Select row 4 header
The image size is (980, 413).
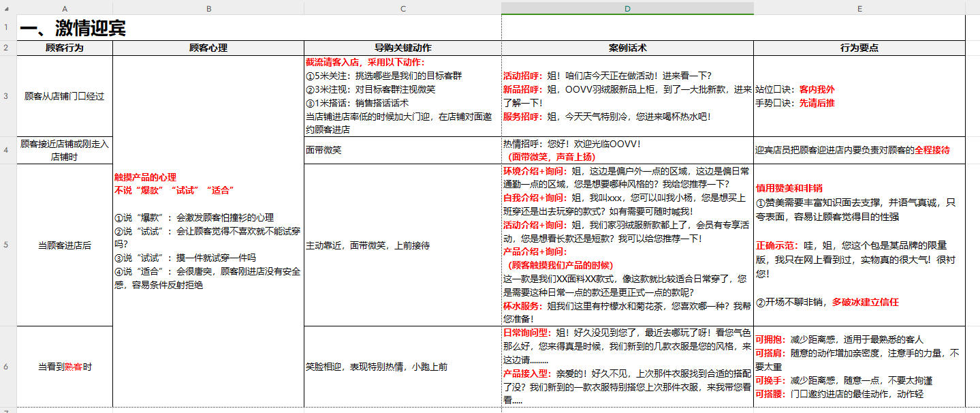click(x=8, y=150)
